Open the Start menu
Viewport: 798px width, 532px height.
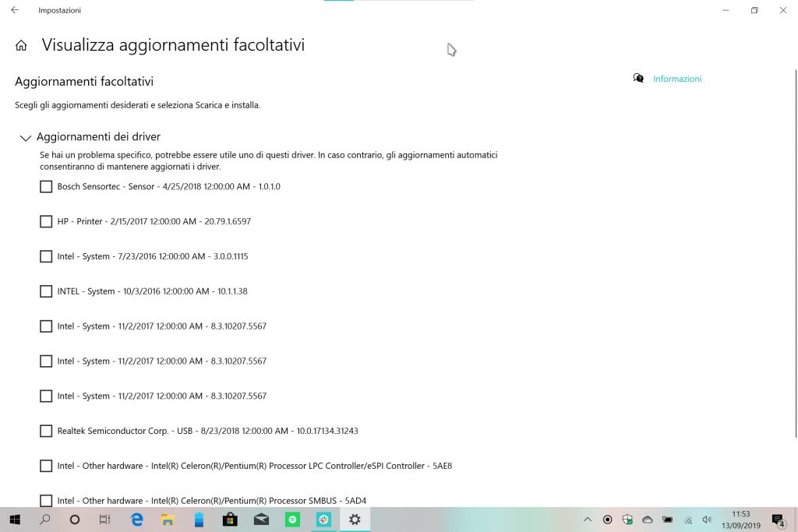tap(16, 520)
